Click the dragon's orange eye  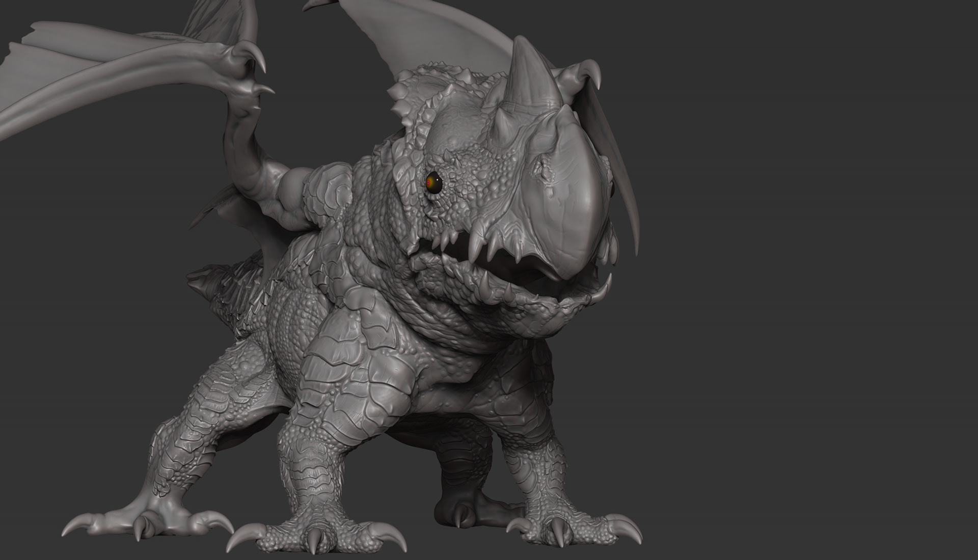point(433,183)
